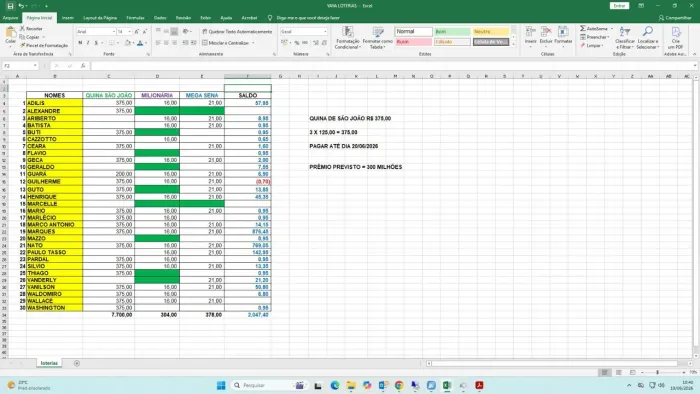Open the Revisão tab
The width and height of the screenshot is (700, 394).
(x=183, y=18)
